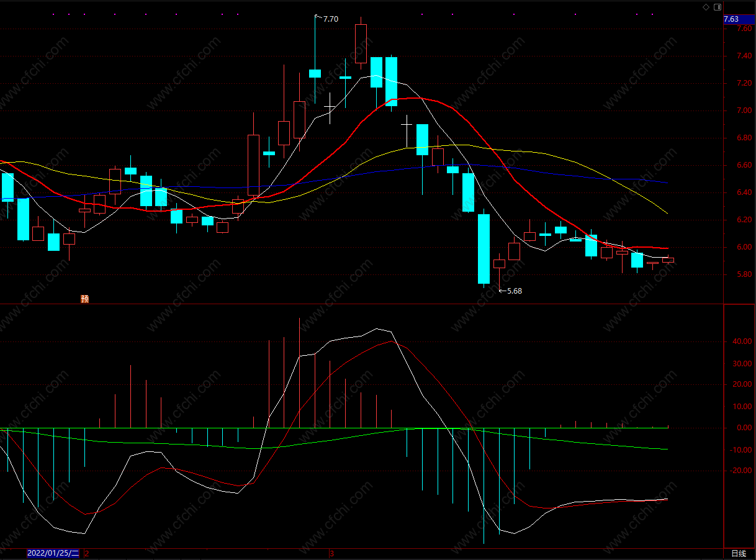Click the 5.80 price scale value
756x560 pixels.
pyautogui.click(x=744, y=274)
